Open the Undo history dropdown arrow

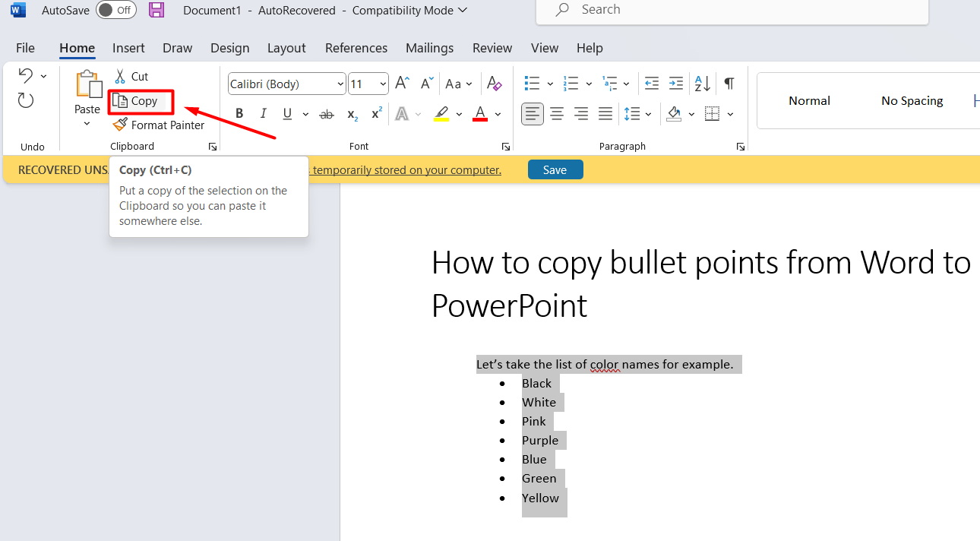[43, 76]
